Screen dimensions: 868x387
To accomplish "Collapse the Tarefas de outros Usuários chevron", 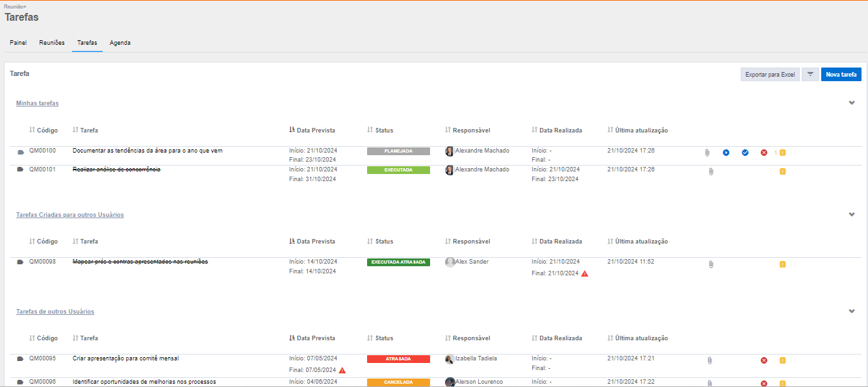I will coord(852,311).
